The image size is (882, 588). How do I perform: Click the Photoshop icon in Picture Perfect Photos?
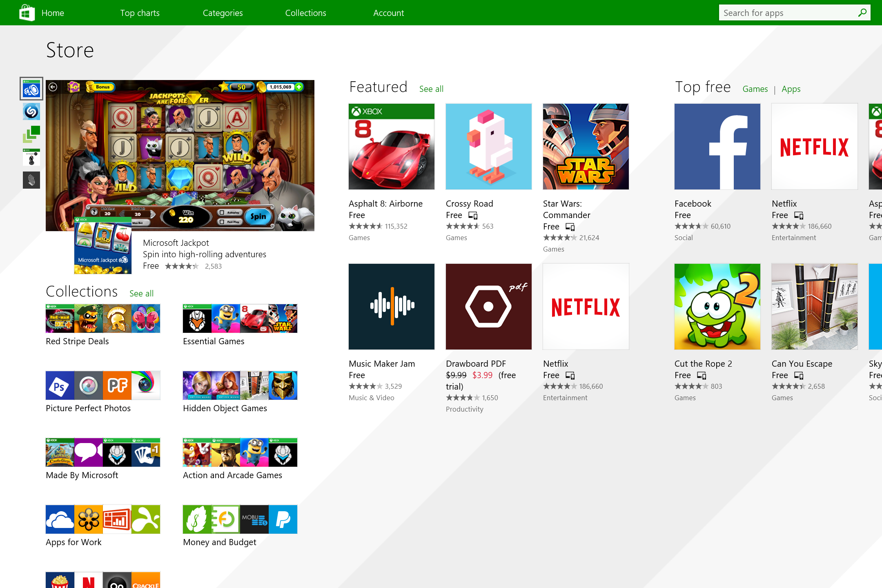coord(60,385)
